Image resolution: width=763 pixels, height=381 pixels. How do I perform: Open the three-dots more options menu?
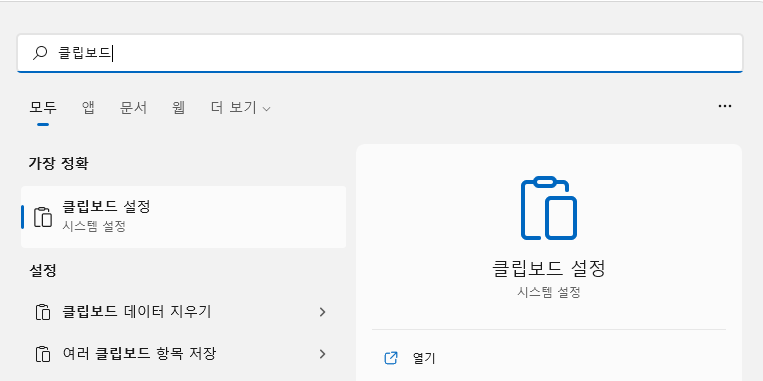tap(725, 106)
